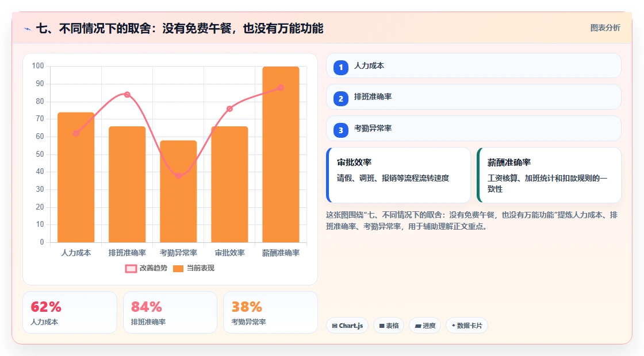Click the description paragraph starting 这张图围绕
This screenshot has height=356, width=644.
point(472,220)
